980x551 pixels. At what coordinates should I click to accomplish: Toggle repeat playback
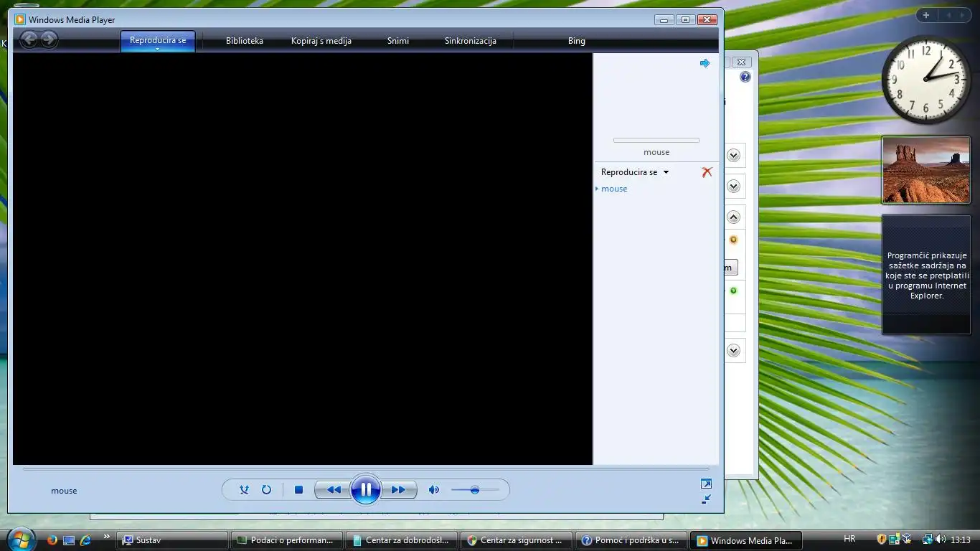[x=266, y=490]
